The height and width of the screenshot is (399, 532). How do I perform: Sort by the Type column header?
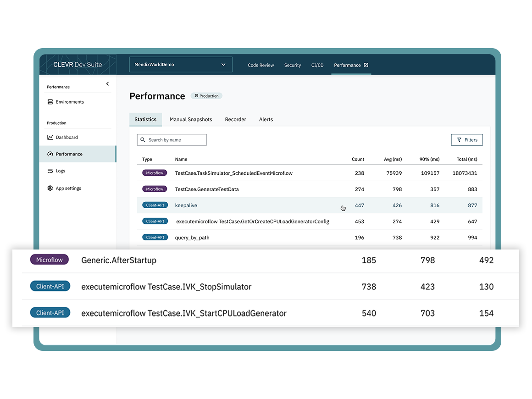tap(147, 159)
